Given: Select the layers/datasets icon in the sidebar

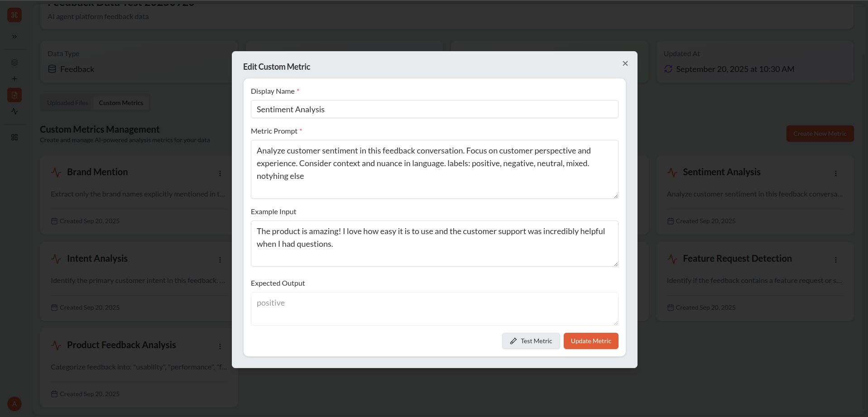Looking at the screenshot, I should click(x=14, y=62).
